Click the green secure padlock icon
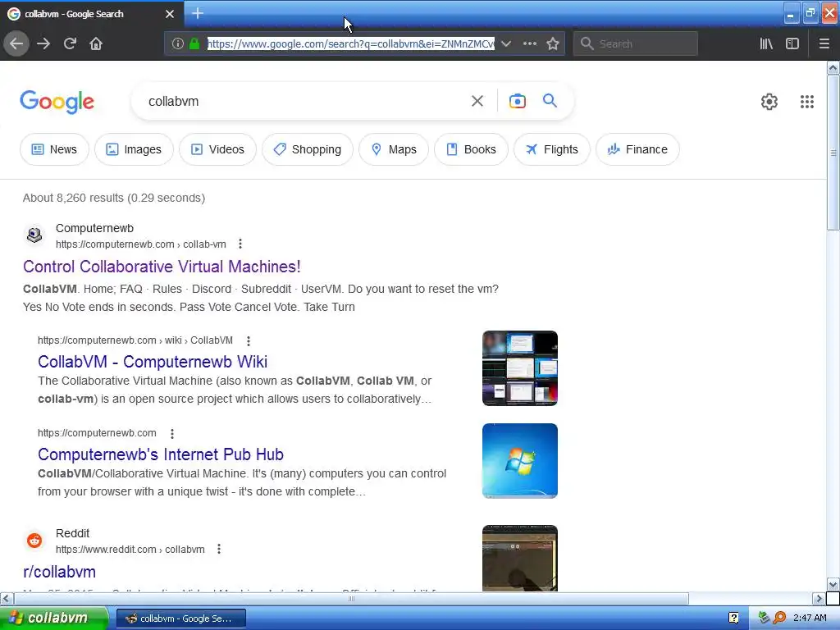840x630 pixels. pyautogui.click(x=194, y=43)
